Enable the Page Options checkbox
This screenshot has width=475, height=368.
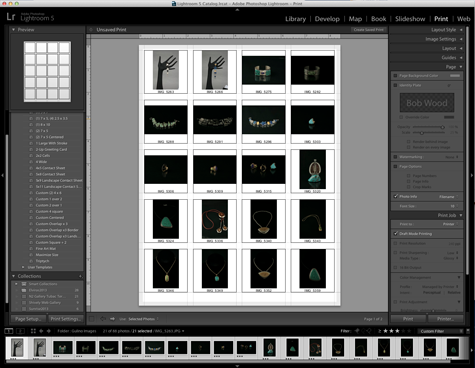coord(395,166)
